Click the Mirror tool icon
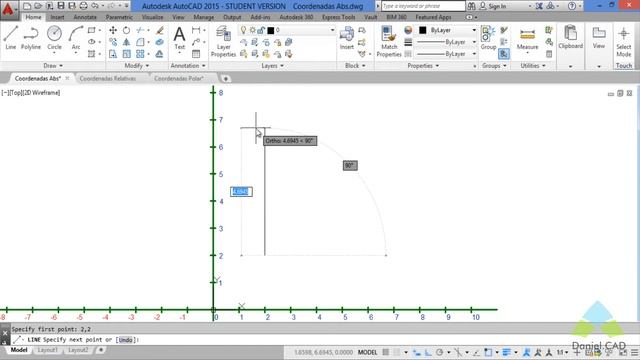640x360 pixels. [127, 42]
